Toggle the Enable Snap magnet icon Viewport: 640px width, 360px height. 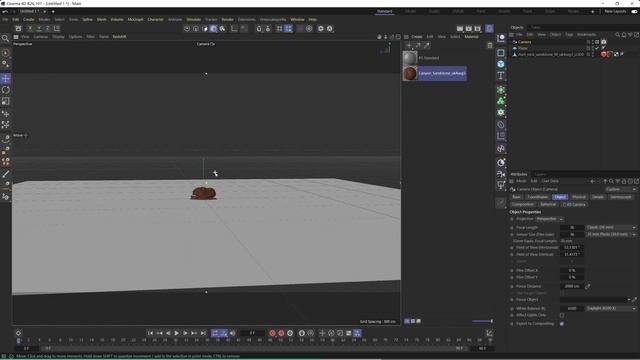[x=259, y=29]
